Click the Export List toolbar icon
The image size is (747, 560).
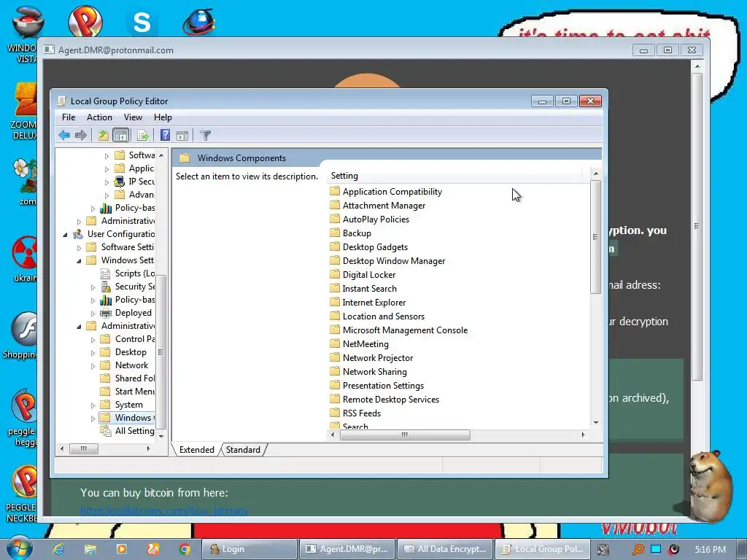point(142,135)
